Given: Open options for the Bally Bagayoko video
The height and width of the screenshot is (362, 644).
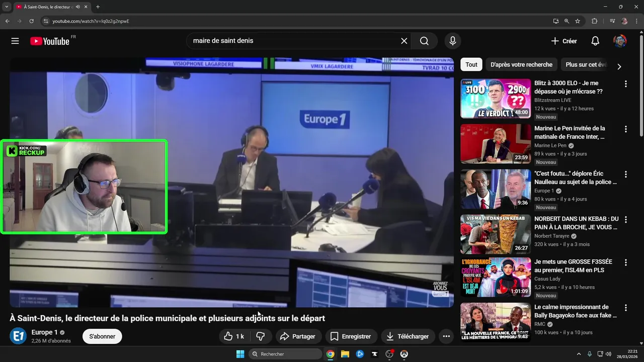Looking at the screenshot, I should tap(626, 308).
